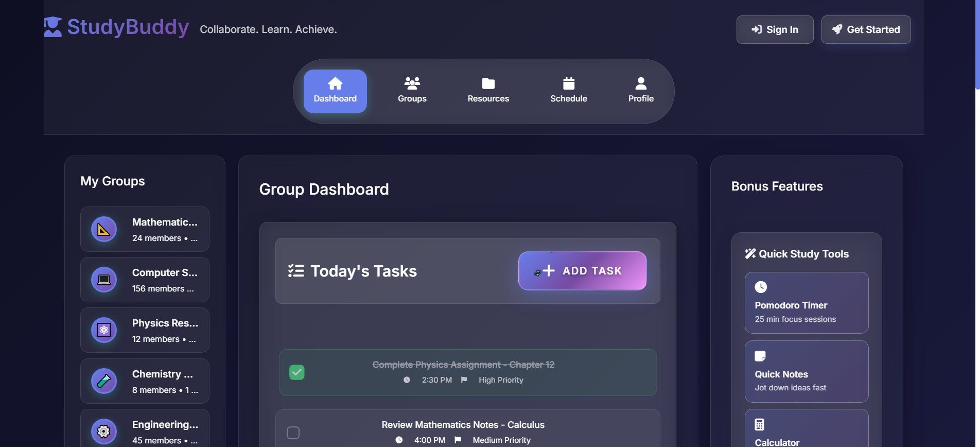Click the StudyBuddy graduate logo icon
980x447 pixels.
point(52,27)
